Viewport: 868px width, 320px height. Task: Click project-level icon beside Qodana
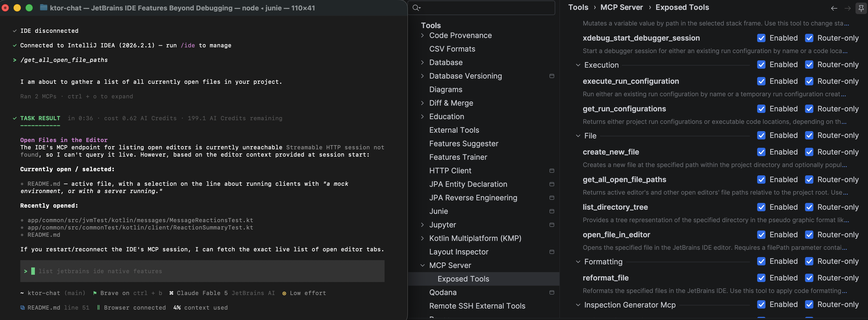(x=552, y=292)
